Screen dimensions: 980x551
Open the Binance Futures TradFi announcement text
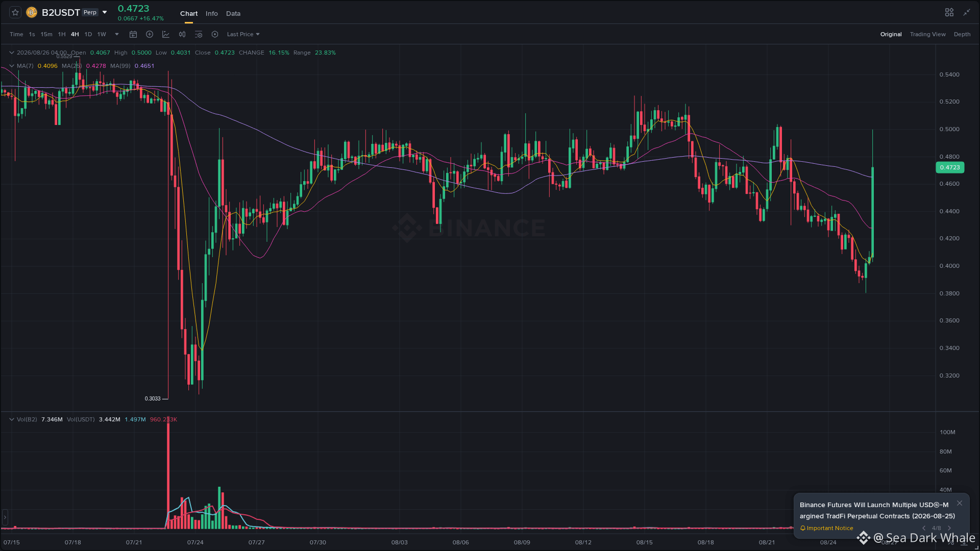[877, 510]
